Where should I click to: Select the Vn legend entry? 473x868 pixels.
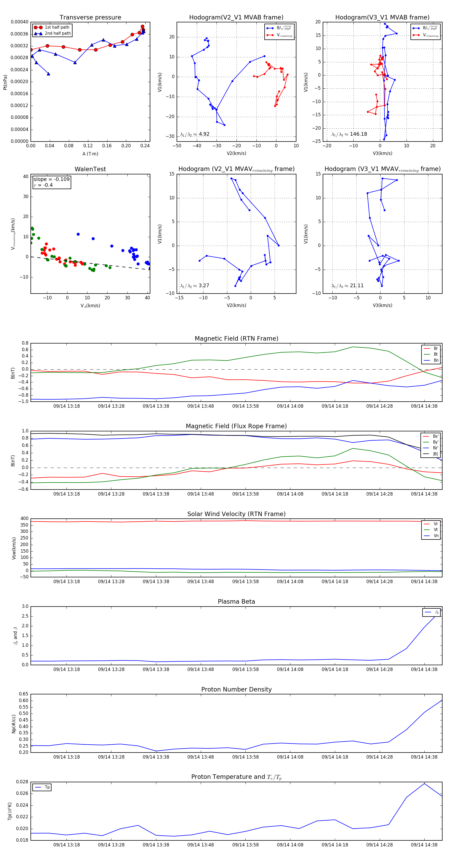pyautogui.click(x=431, y=536)
